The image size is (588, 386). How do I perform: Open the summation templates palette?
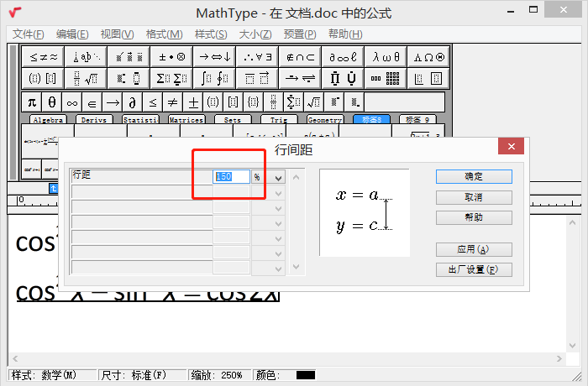point(171,78)
